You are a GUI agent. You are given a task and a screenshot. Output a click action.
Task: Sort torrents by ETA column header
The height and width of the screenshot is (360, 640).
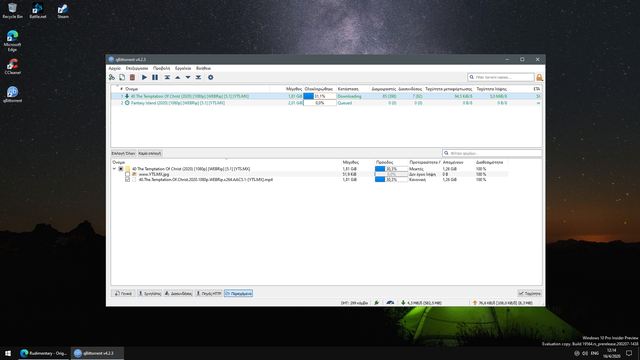click(536, 89)
